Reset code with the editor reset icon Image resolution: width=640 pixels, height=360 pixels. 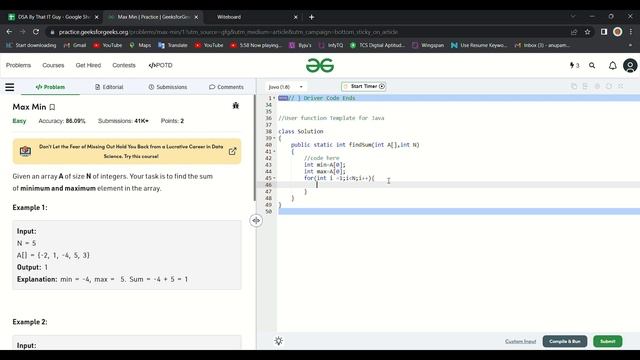coord(609,86)
